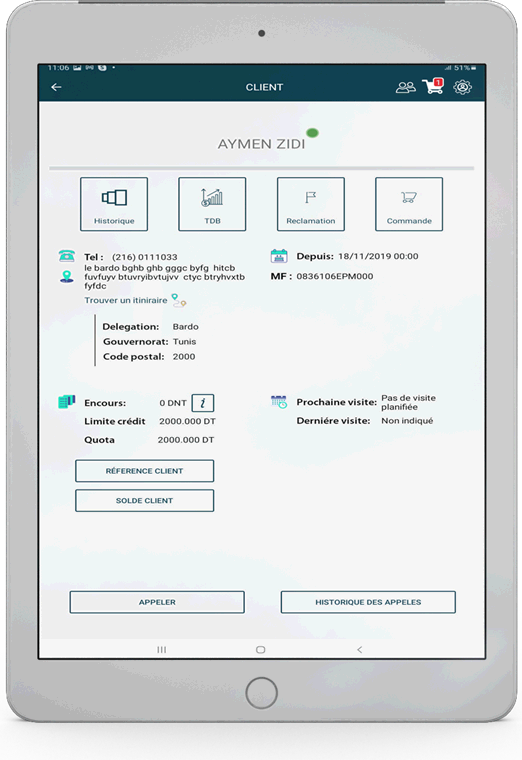522x760 pixels.
Task: Select the Encours value 0 DNT
Action: pyautogui.click(x=173, y=403)
